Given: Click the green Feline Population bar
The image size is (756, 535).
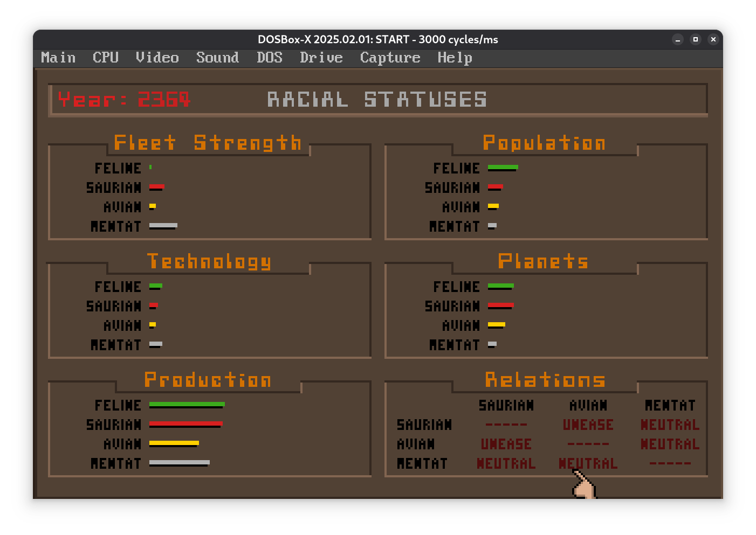Looking at the screenshot, I should click(x=503, y=168).
